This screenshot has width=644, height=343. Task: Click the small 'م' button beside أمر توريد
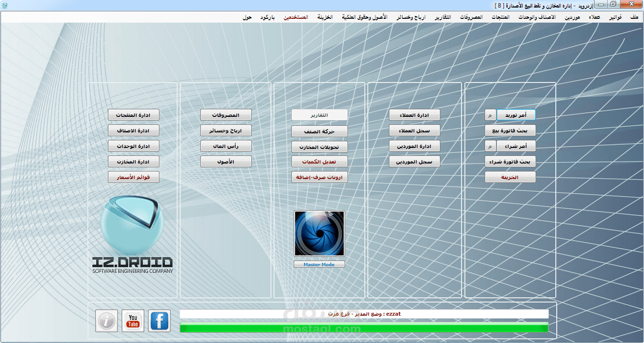click(490, 115)
